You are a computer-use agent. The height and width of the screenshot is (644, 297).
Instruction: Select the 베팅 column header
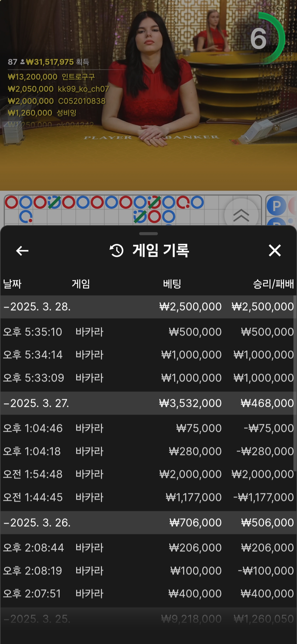point(172,284)
